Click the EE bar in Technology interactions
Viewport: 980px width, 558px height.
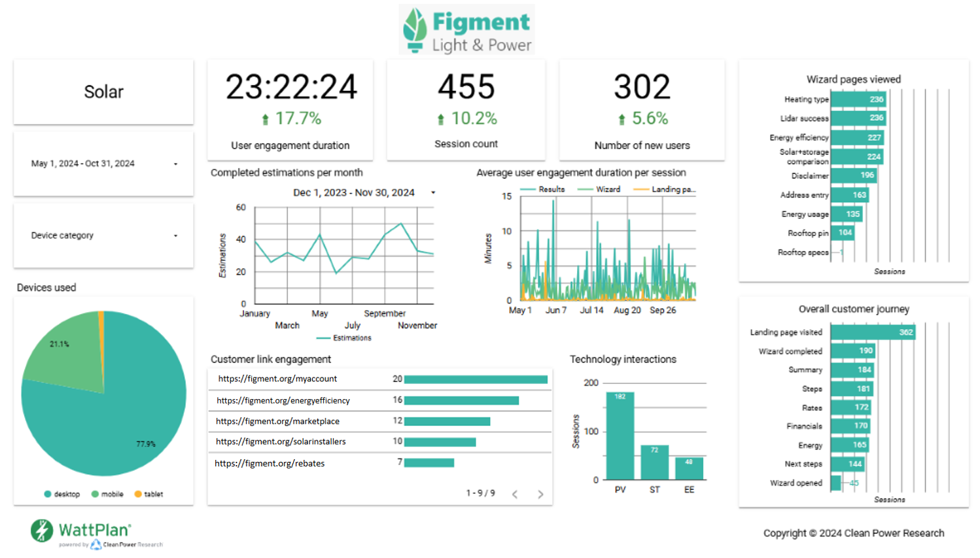coord(689,468)
